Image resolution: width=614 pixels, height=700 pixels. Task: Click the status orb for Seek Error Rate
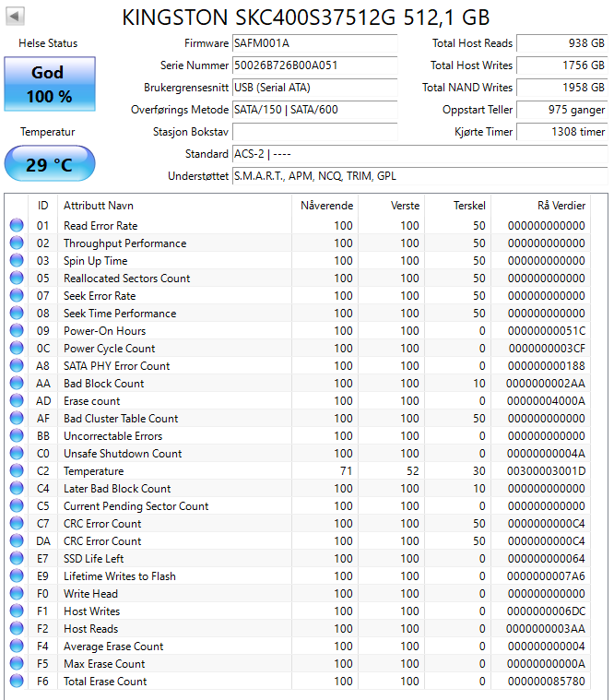point(17,295)
